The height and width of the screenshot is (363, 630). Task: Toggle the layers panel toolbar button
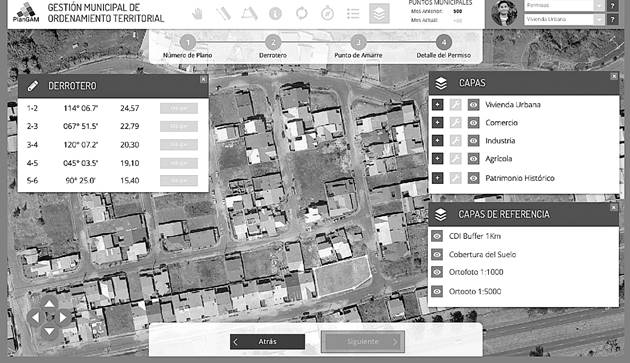coord(379,13)
